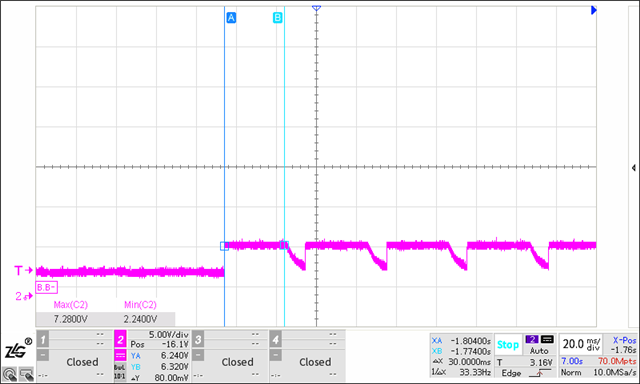Select the B.B- channel label box
The height and width of the screenshot is (384, 640).
pos(47,287)
